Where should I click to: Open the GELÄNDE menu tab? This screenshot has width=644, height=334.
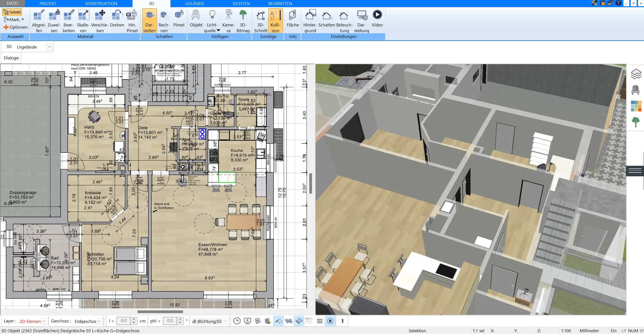click(194, 4)
